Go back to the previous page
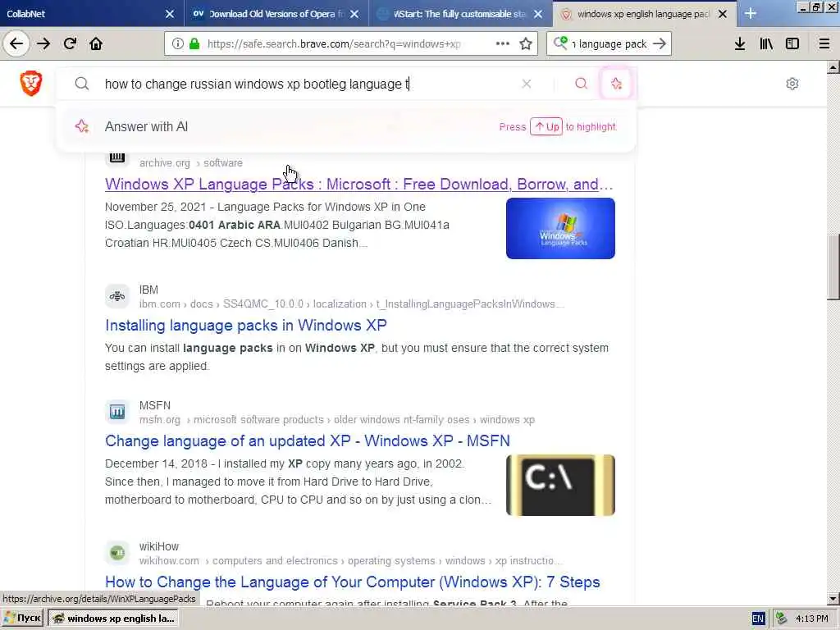This screenshot has height=630, width=840. click(x=16, y=43)
